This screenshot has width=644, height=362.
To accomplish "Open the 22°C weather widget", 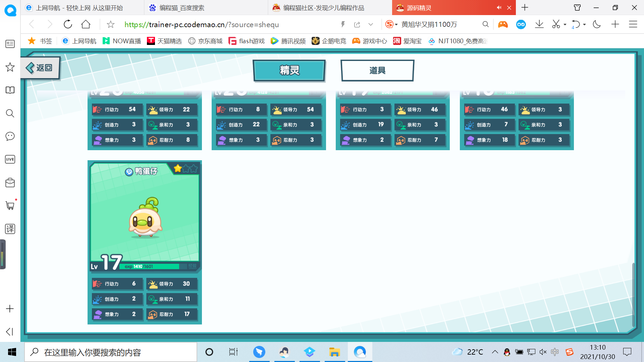I will coord(468,352).
